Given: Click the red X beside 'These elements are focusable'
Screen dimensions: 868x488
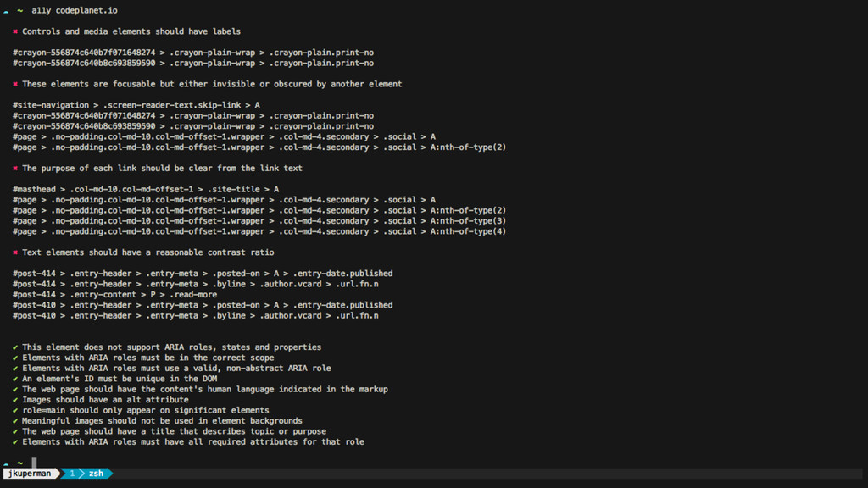Looking at the screenshot, I should pyautogui.click(x=15, y=84).
